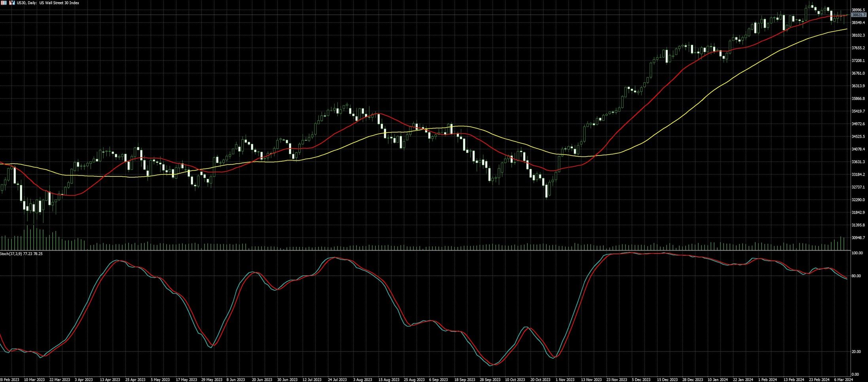Click the One Click Trading panel icon
This screenshot has width=868, height=382.
[x=12, y=3]
